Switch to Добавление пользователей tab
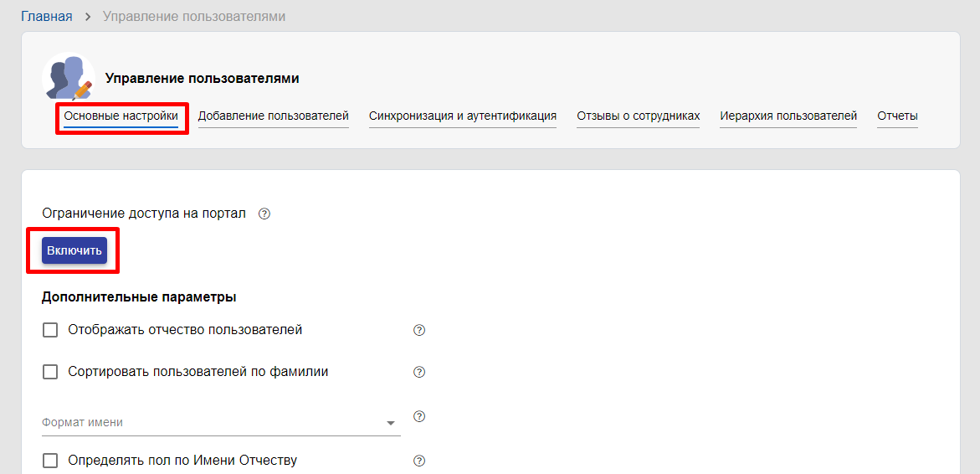The width and height of the screenshot is (980, 474). tap(273, 116)
